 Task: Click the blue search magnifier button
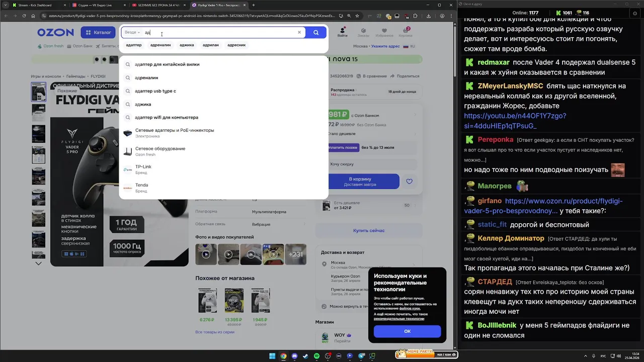[x=316, y=32]
